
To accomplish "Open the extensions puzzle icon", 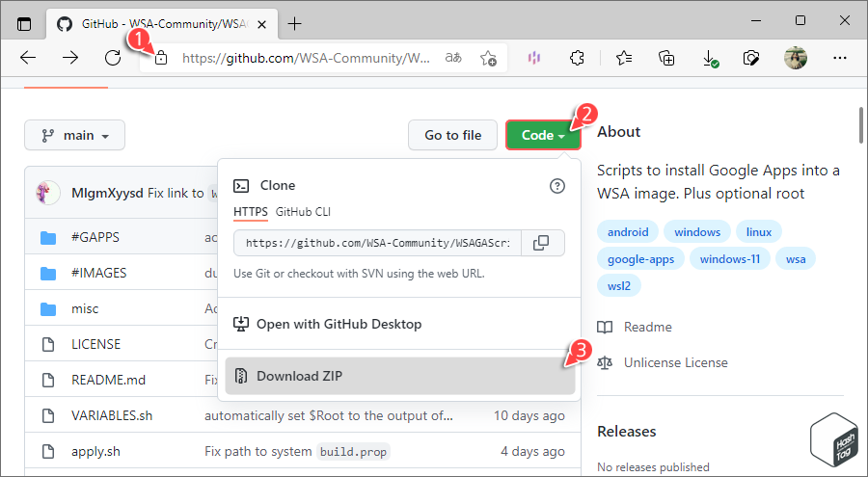I will (x=577, y=58).
